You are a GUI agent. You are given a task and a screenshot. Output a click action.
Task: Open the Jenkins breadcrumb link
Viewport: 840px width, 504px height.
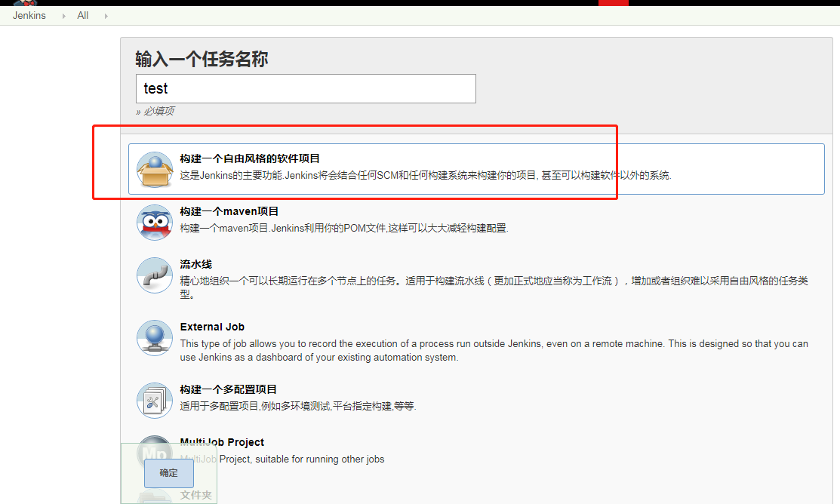[29, 16]
